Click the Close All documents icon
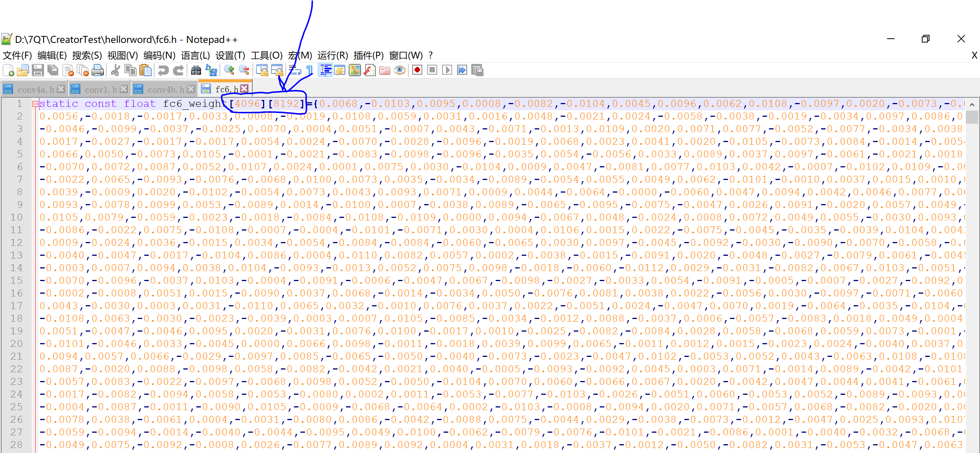 [83, 70]
